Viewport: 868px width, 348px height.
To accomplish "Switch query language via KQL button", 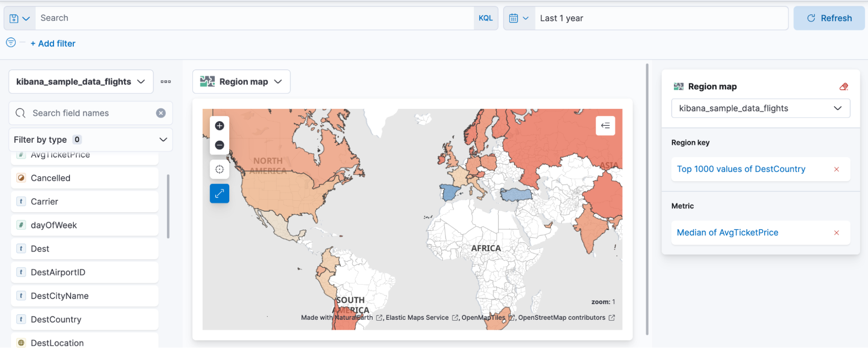I will [x=485, y=18].
